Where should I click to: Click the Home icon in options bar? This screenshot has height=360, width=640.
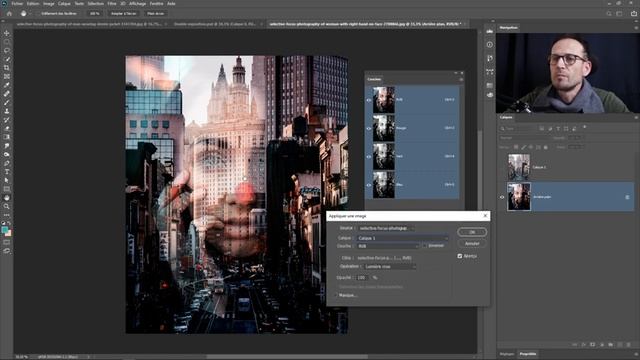pos(9,13)
